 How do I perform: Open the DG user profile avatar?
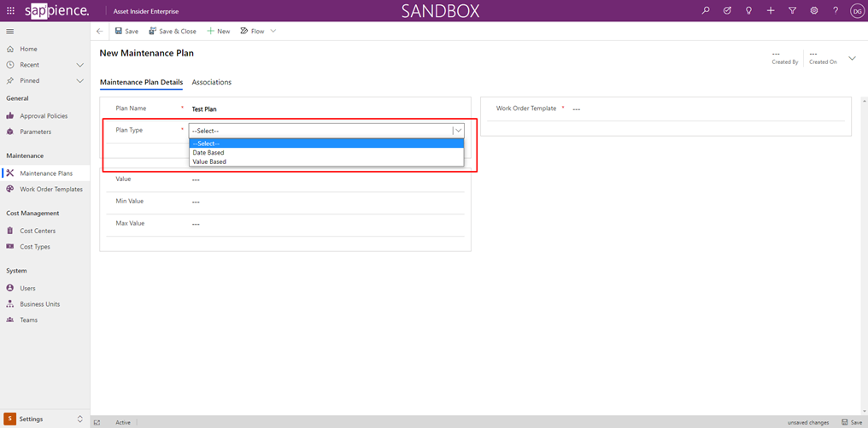(x=856, y=11)
